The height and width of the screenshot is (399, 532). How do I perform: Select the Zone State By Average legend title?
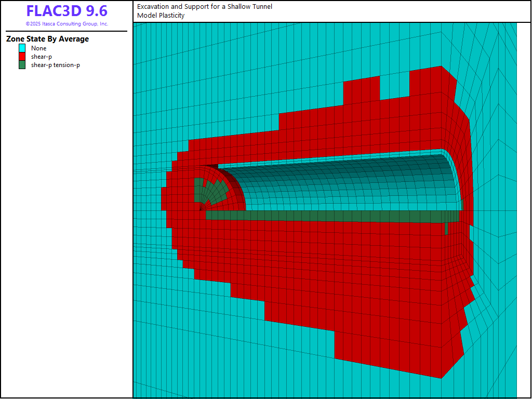click(47, 39)
